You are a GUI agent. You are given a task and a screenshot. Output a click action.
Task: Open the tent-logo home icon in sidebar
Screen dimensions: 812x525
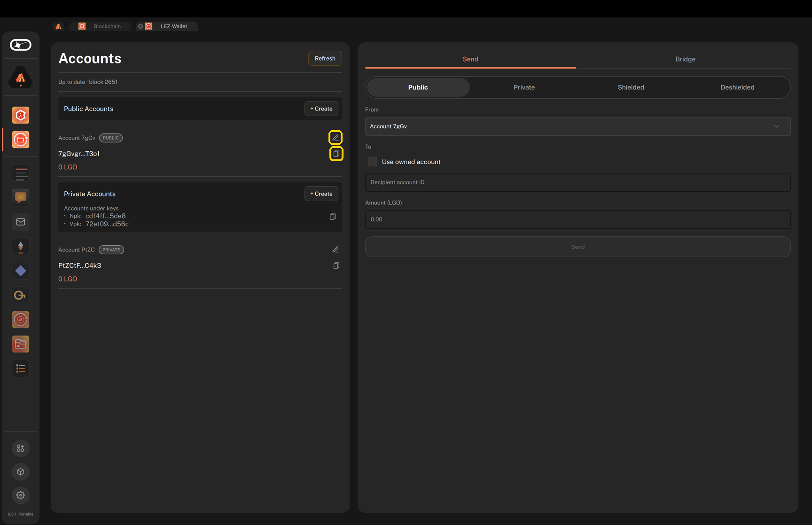[21, 78]
